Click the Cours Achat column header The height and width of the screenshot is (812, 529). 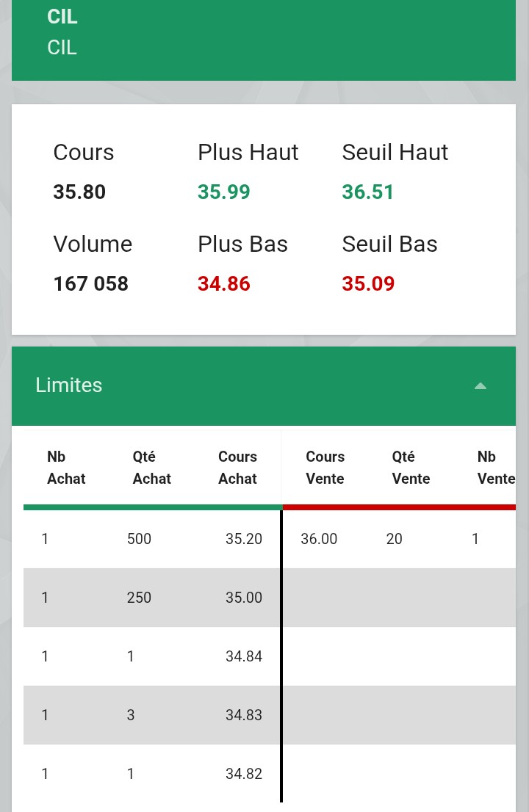coord(238,468)
